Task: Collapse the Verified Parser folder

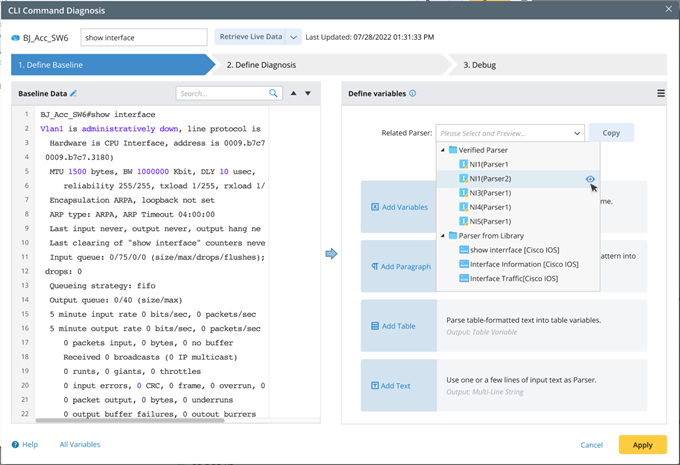Action: point(443,150)
